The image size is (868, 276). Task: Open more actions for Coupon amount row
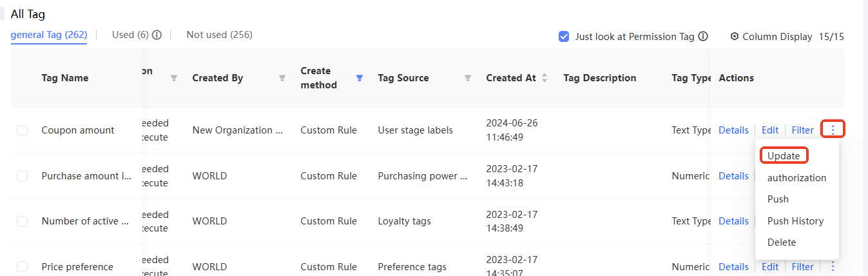(833, 130)
